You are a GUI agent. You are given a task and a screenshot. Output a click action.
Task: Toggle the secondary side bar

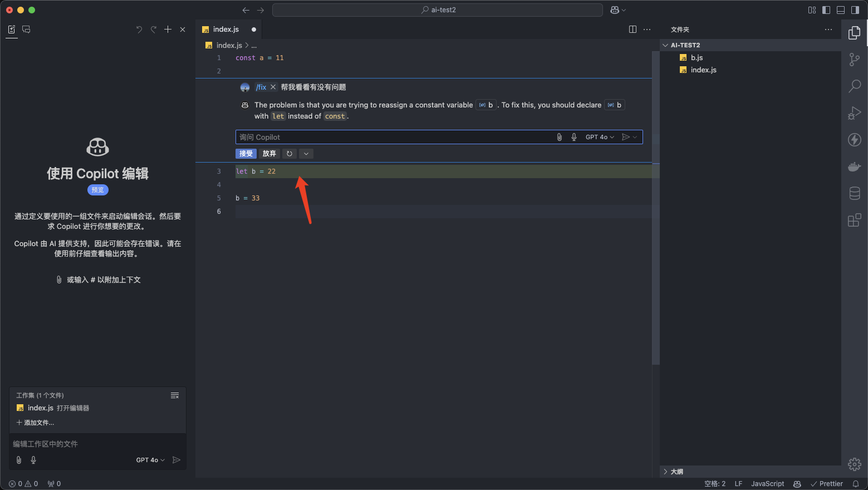pos(855,10)
